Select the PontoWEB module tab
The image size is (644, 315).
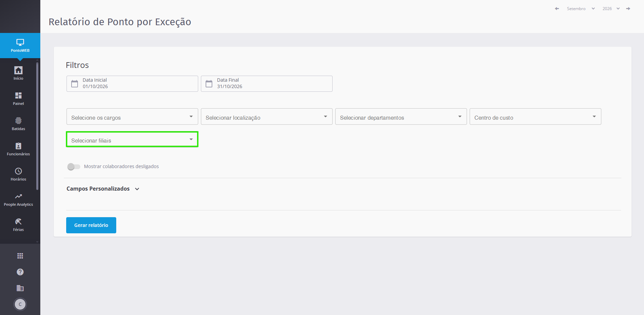(x=20, y=46)
